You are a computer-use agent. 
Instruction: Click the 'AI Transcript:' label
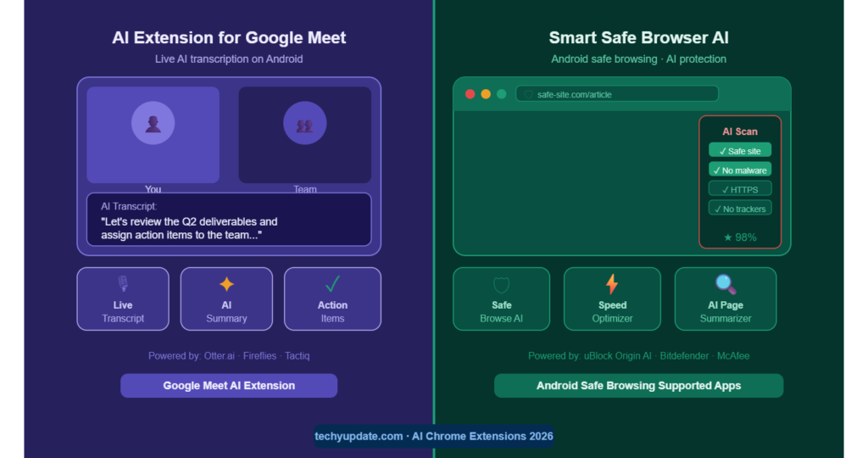pyautogui.click(x=129, y=206)
